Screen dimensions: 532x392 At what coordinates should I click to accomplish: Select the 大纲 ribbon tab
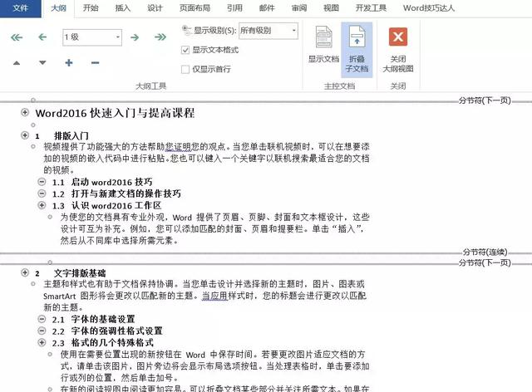tap(58, 8)
